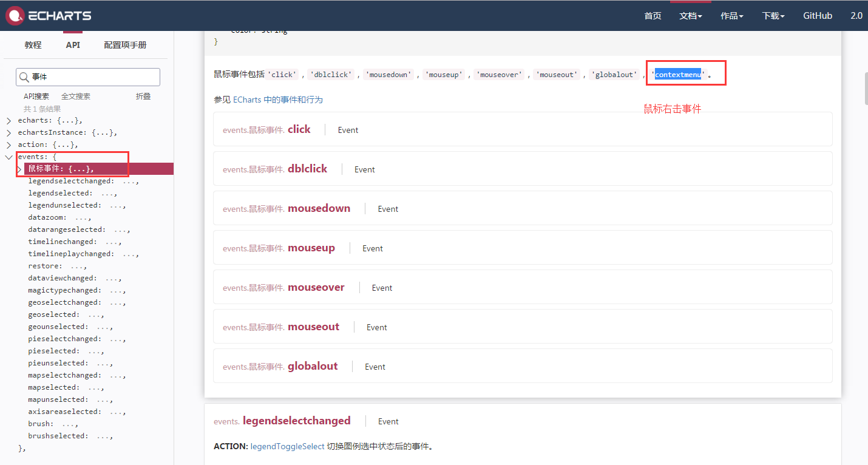Select the brushselected tree item
This screenshot has width=868, height=465.
pos(58,435)
